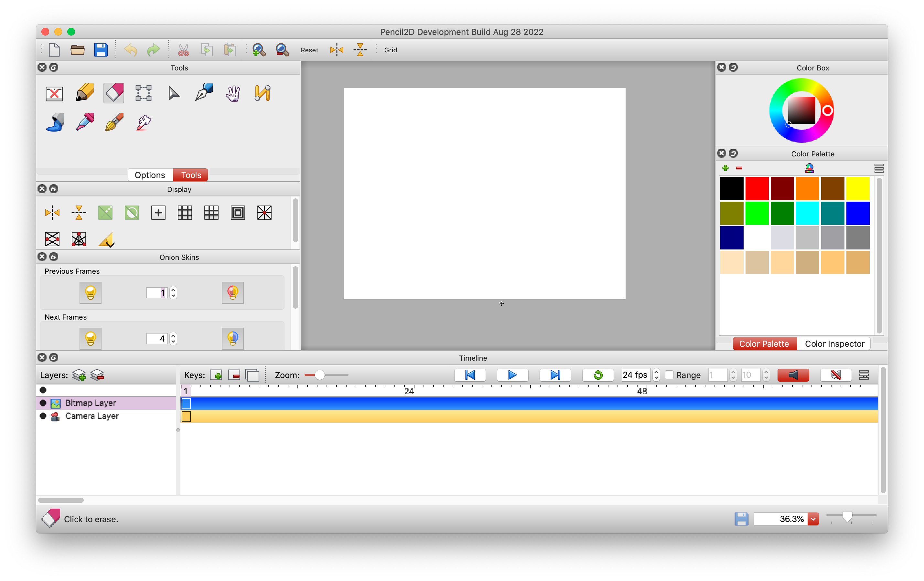Image resolution: width=924 pixels, height=581 pixels.
Task: Toggle Bitmap Layer visibility dot
Action: [x=43, y=403]
